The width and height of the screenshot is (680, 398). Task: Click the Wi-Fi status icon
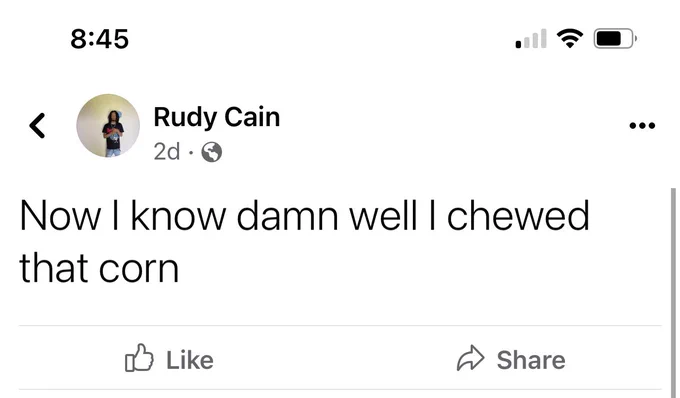pyautogui.click(x=570, y=39)
